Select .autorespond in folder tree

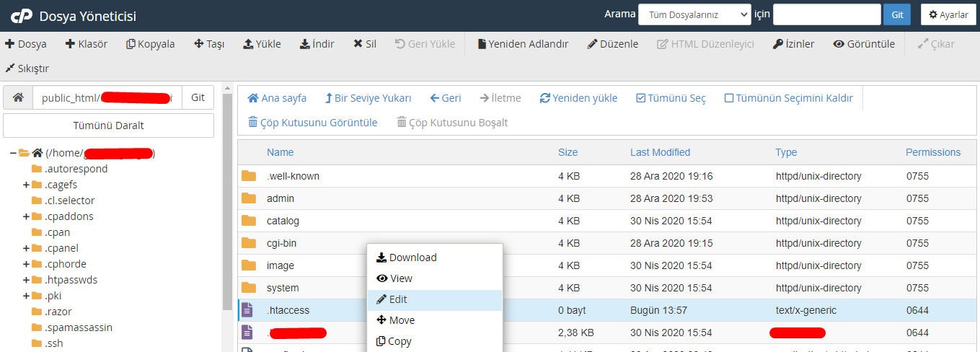click(x=76, y=169)
